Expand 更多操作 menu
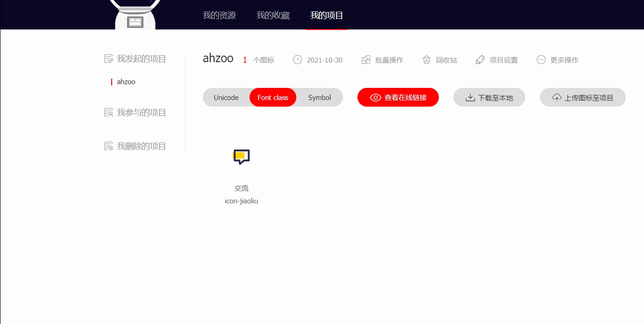This screenshot has width=644, height=324. coord(564,60)
